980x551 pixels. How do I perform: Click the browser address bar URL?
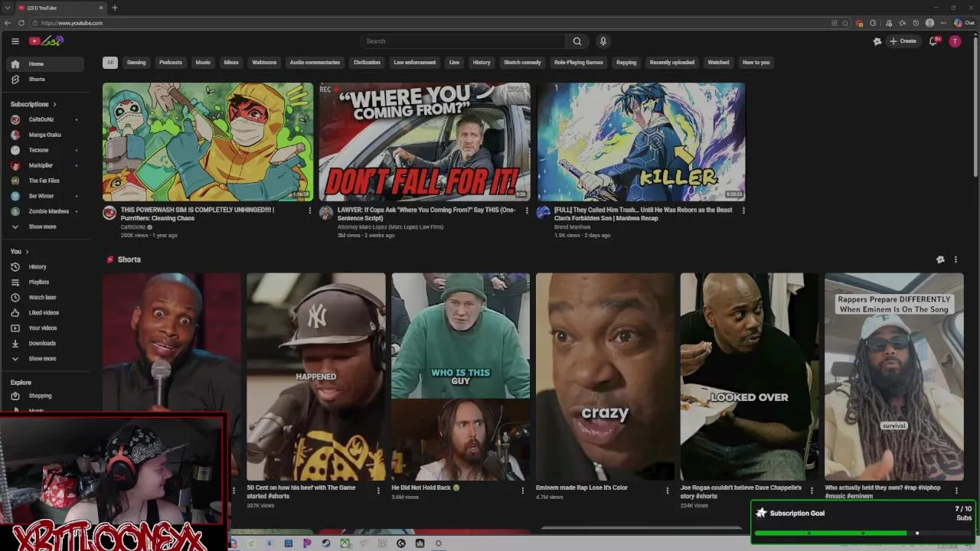(72, 23)
